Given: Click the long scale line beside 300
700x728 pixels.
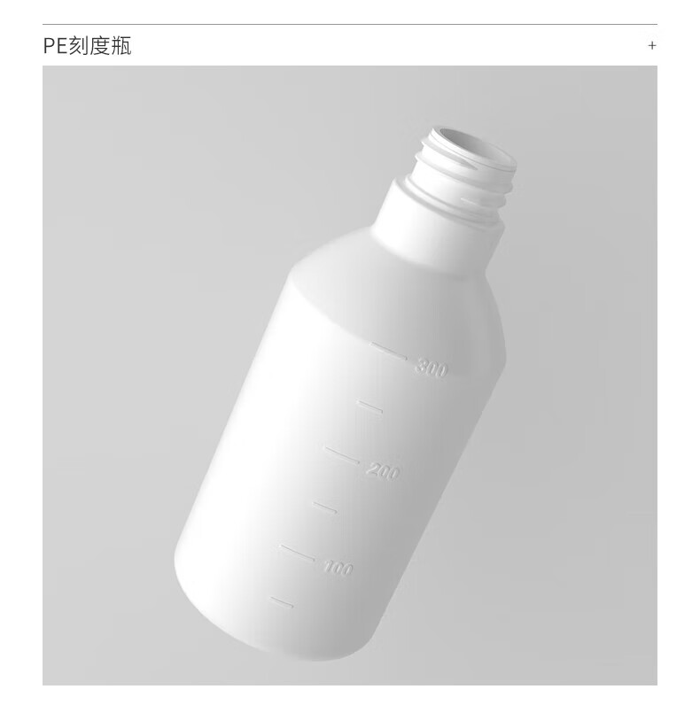Looking at the screenshot, I should 389,351.
